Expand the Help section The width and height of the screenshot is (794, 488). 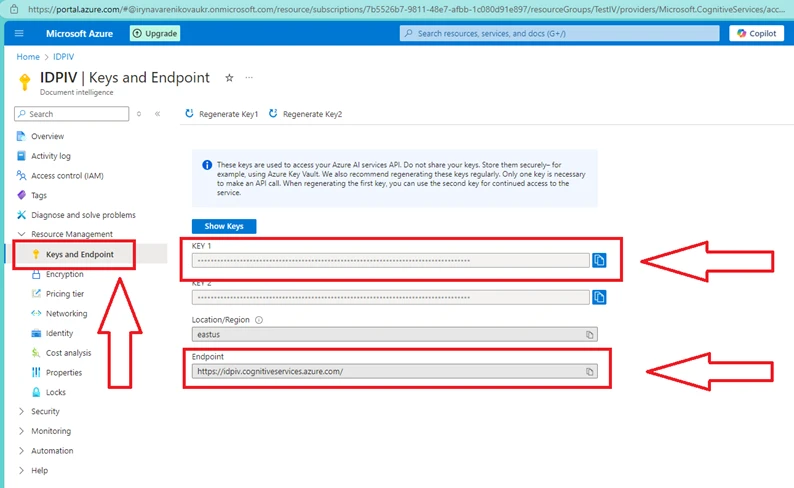(x=21, y=470)
